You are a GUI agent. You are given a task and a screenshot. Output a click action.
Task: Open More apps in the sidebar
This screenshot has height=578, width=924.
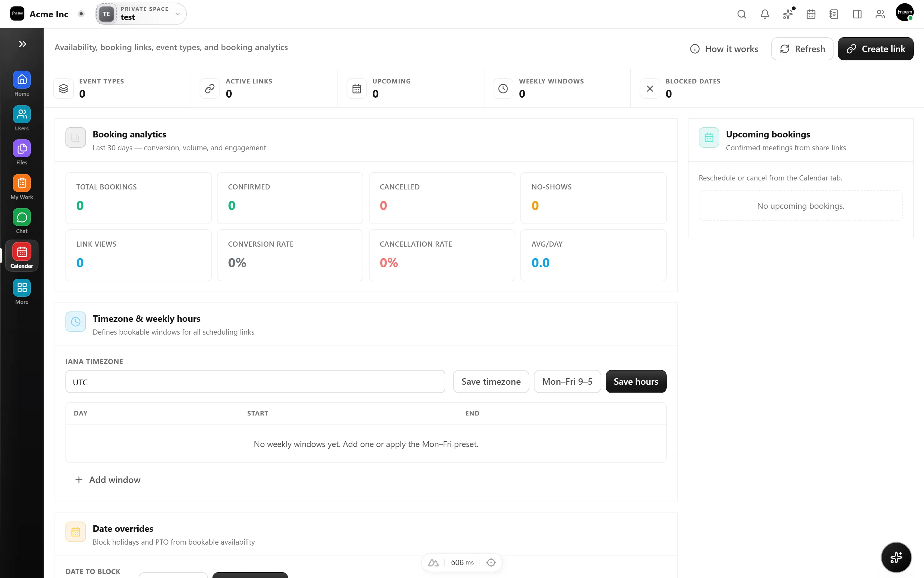(x=22, y=292)
